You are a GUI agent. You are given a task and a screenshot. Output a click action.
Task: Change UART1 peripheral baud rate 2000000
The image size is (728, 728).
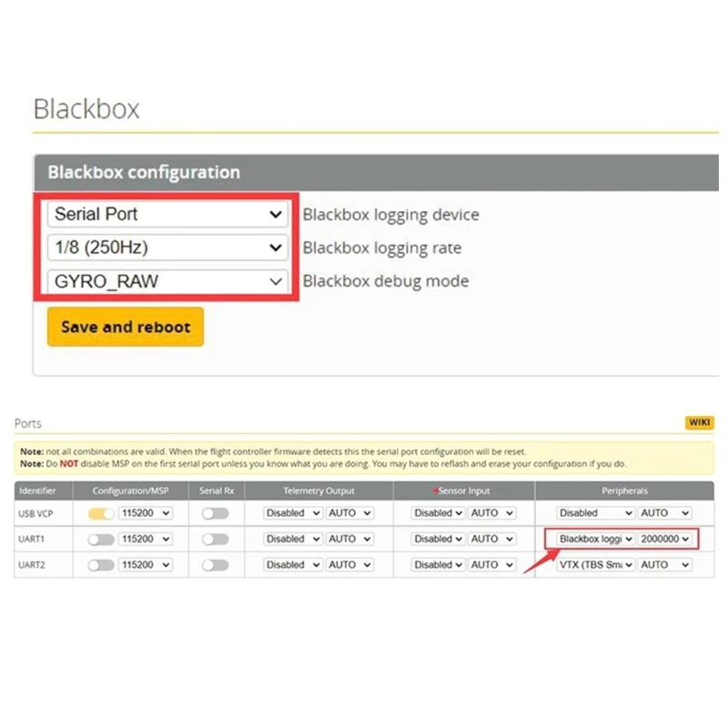coord(665,539)
